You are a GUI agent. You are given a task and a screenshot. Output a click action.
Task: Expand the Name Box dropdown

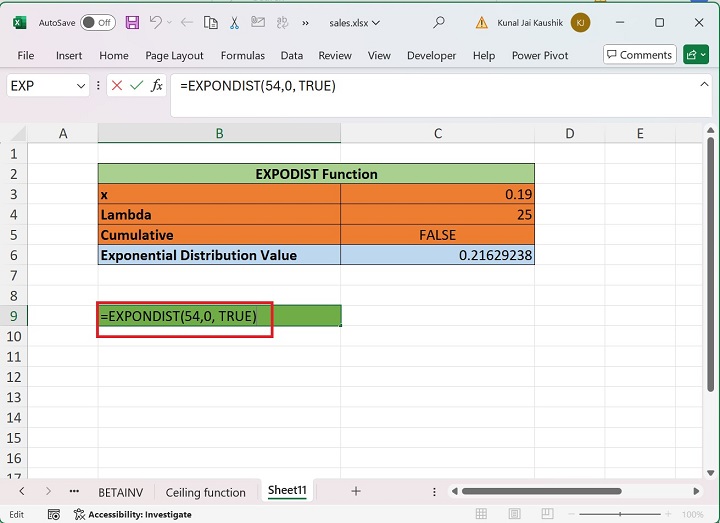click(81, 86)
